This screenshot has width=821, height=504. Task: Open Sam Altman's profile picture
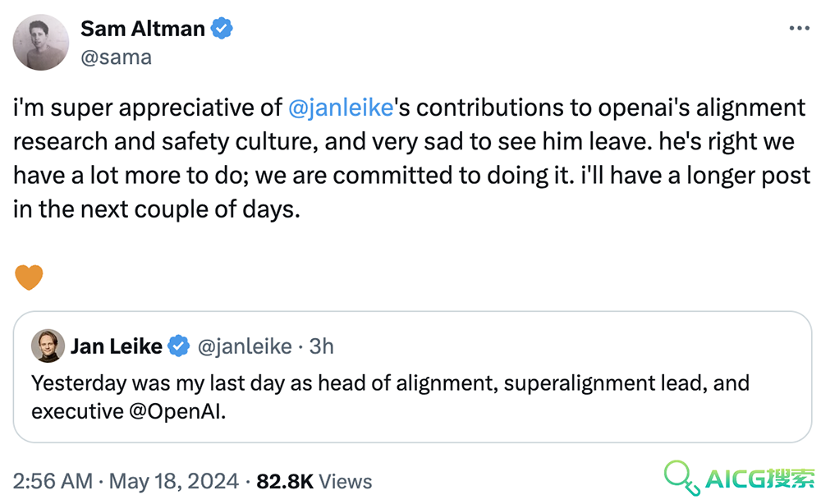[41, 43]
